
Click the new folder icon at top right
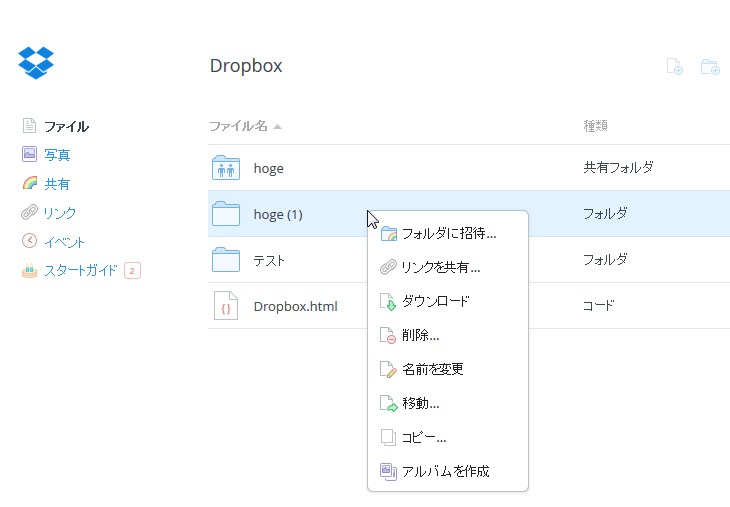(x=710, y=67)
